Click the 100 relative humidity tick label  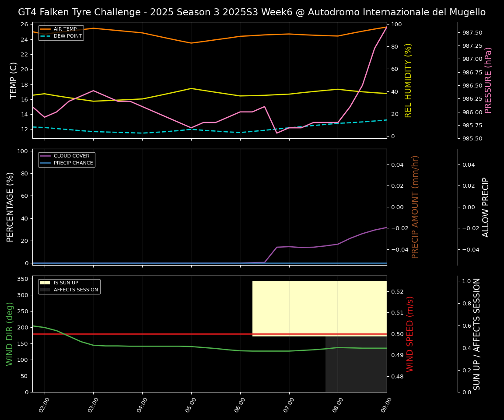397,24
